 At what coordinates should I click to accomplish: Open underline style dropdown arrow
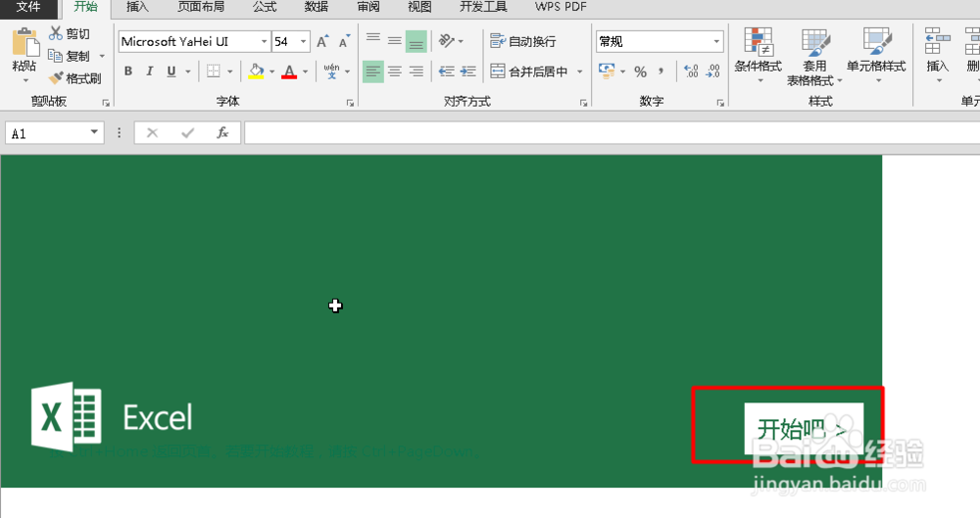[x=187, y=71]
